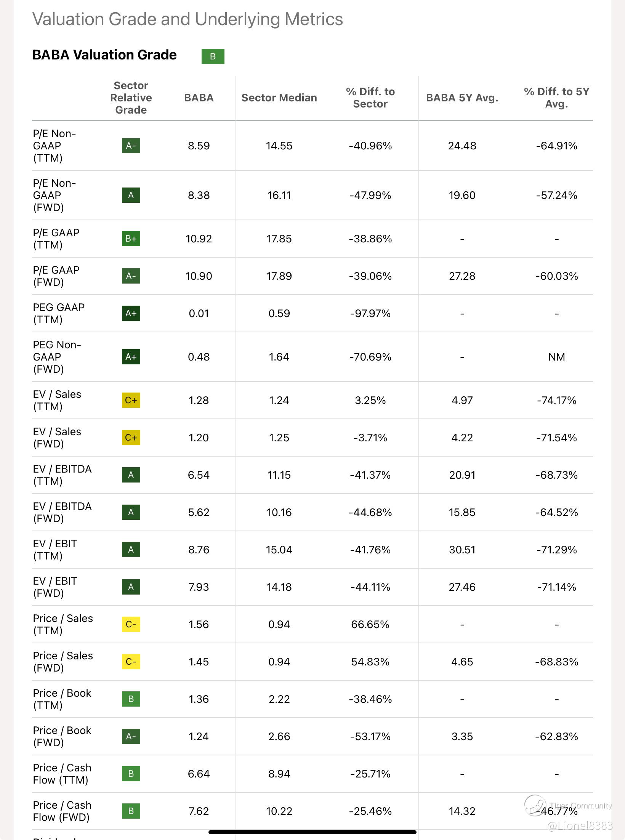Click the Tiger Community watermark logo
This screenshot has height=840, width=625.
(x=535, y=805)
